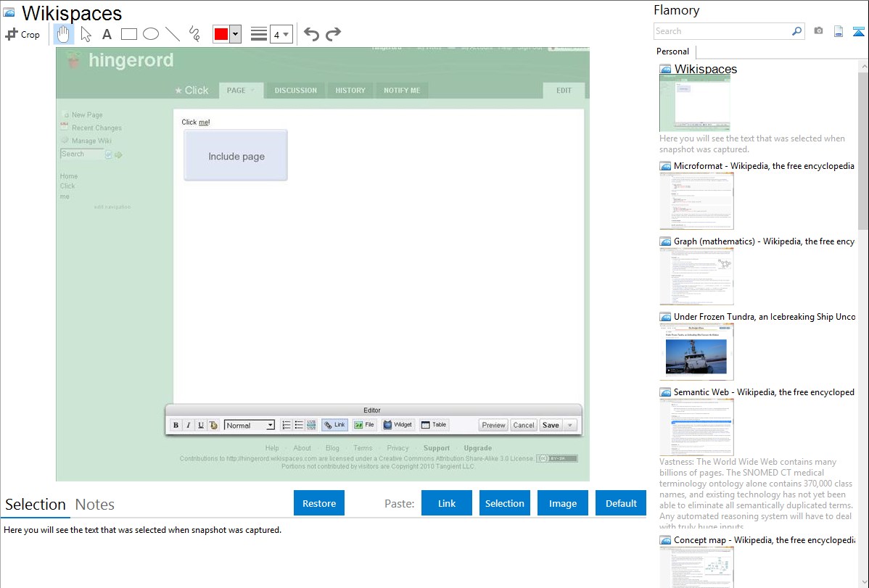Open the Notes tab
This screenshot has height=588, width=869.
tap(95, 505)
